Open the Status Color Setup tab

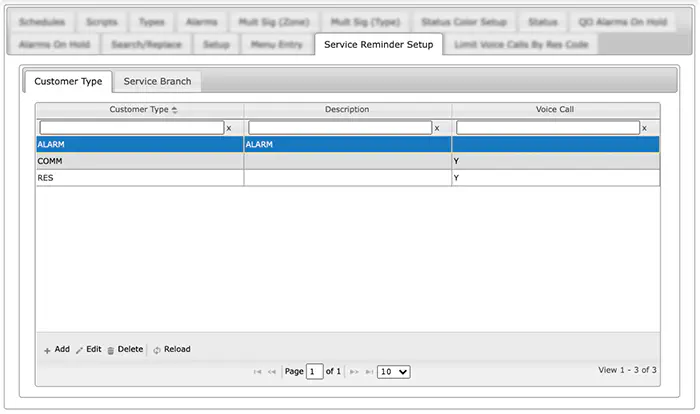[x=464, y=22]
